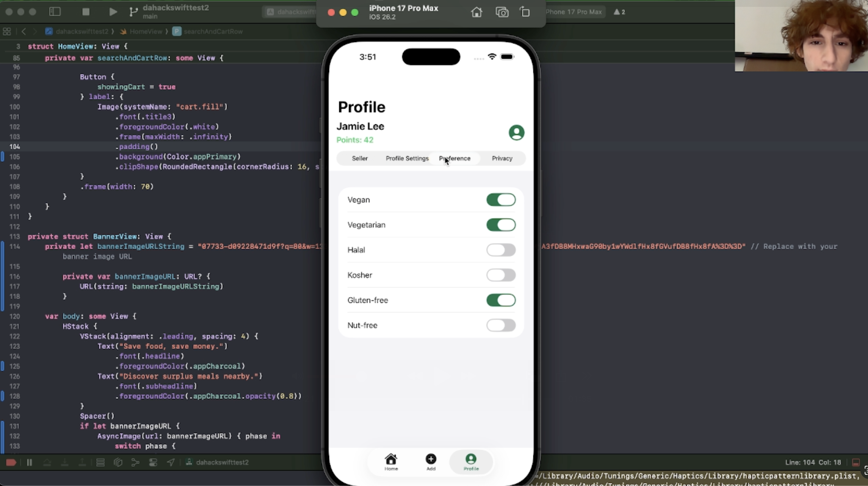Stop the running app in Xcode
Viewport: 868px width, 486px height.
click(86, 12)
